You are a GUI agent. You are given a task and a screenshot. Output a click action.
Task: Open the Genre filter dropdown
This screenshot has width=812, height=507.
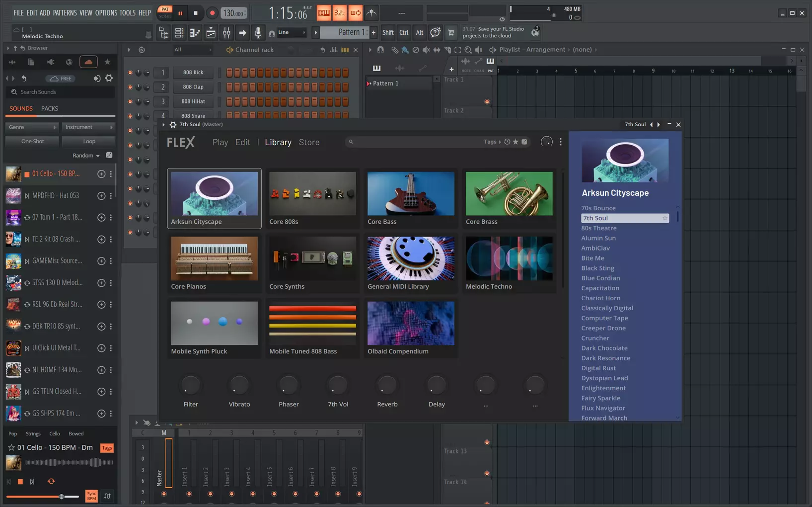[x=32, y=127]
